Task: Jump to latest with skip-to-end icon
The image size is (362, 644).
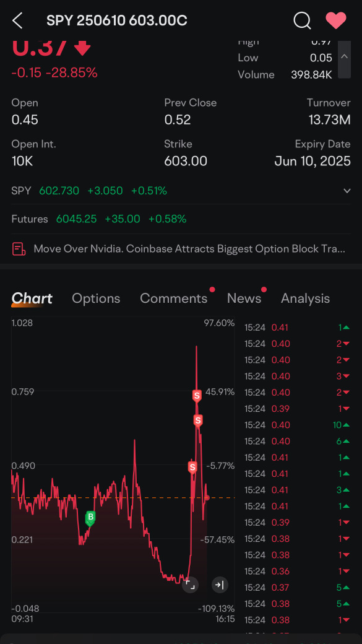Action: [220, 585]
